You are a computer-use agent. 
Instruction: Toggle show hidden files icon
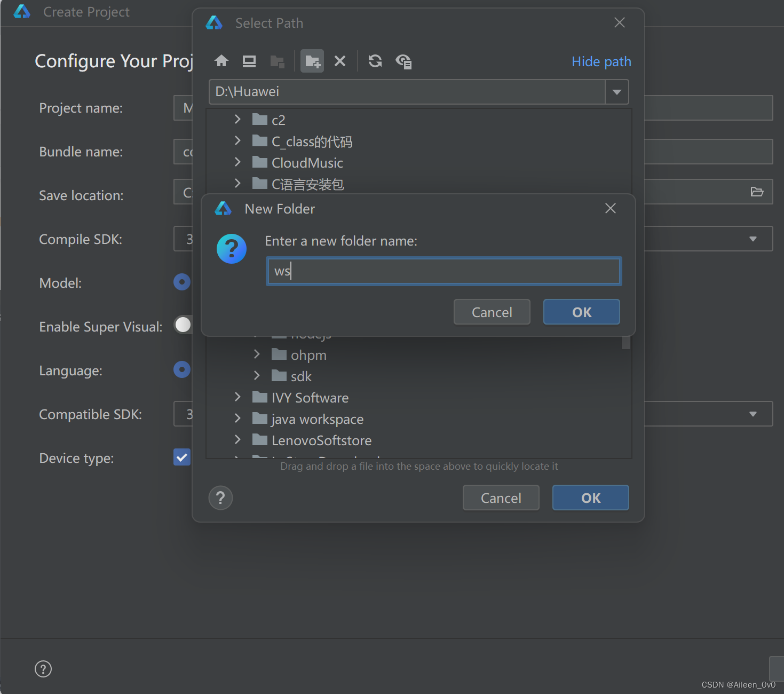[403, 61]
